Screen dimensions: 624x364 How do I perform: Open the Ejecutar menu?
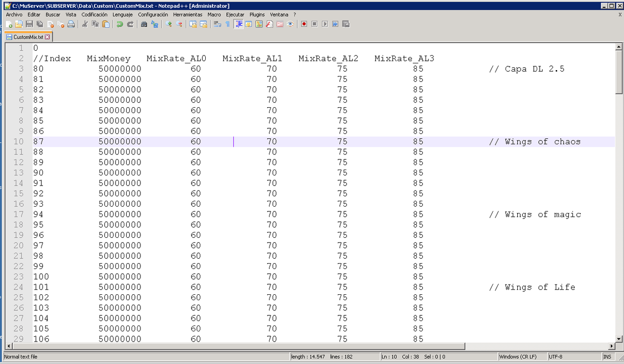point(235,15)
